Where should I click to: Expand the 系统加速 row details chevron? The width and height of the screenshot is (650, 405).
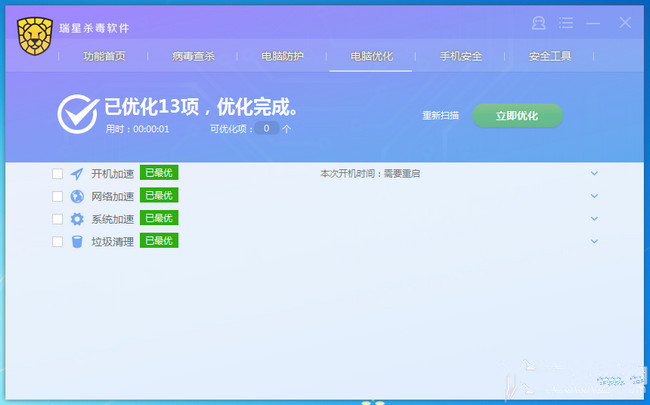(x=594, y=218)
